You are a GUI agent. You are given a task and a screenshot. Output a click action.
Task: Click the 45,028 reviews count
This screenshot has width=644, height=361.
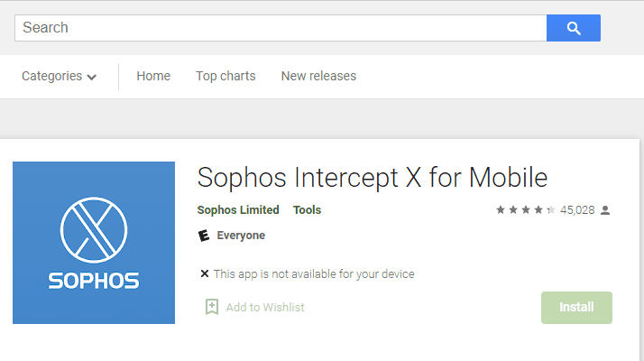pos(577,210)
